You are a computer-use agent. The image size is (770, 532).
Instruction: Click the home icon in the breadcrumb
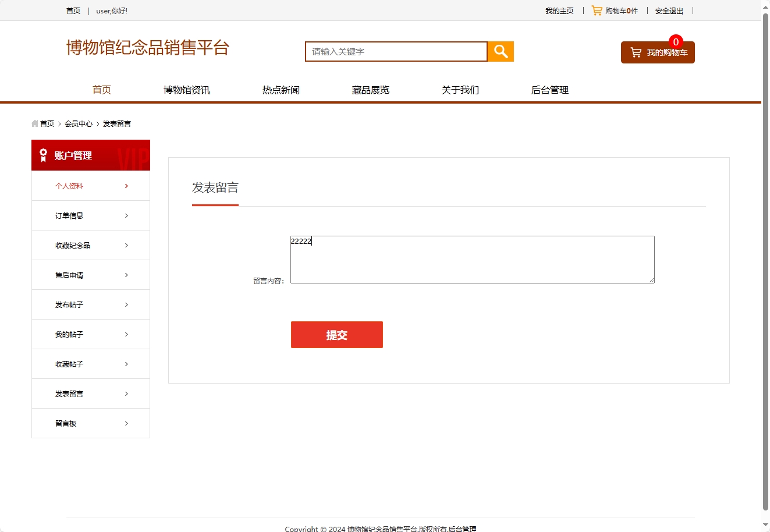(34, 123)
